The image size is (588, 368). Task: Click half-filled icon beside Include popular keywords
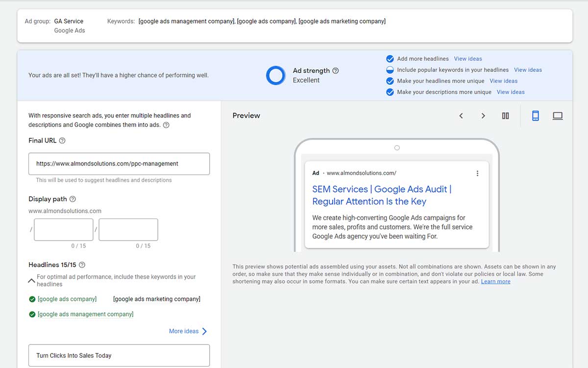click(390, 70)
